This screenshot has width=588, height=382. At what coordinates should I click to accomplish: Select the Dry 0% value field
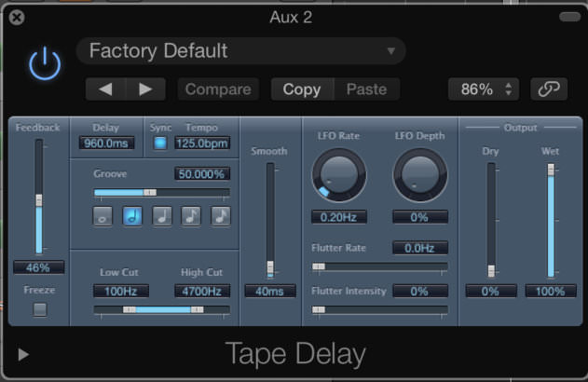pyautogui.click(x=491, y=291)
